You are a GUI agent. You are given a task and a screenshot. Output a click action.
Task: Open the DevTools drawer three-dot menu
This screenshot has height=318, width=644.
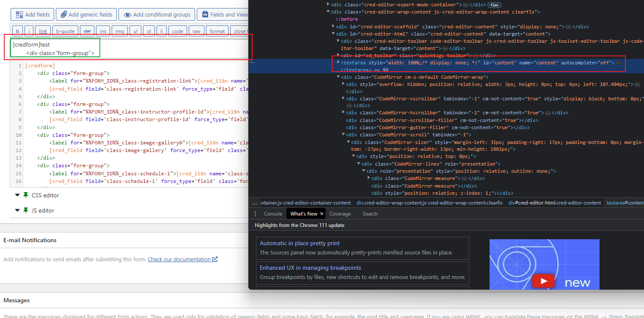click(x=255, y=213)
